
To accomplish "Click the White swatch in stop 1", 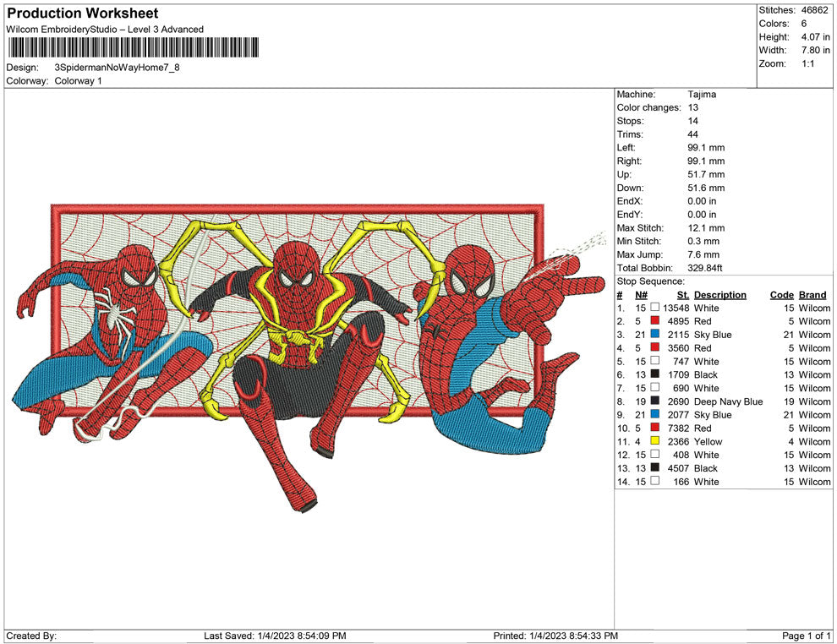I will [654, 308].
